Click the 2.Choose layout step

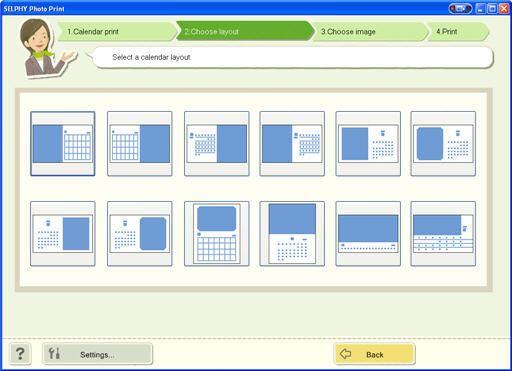(245, 31)
